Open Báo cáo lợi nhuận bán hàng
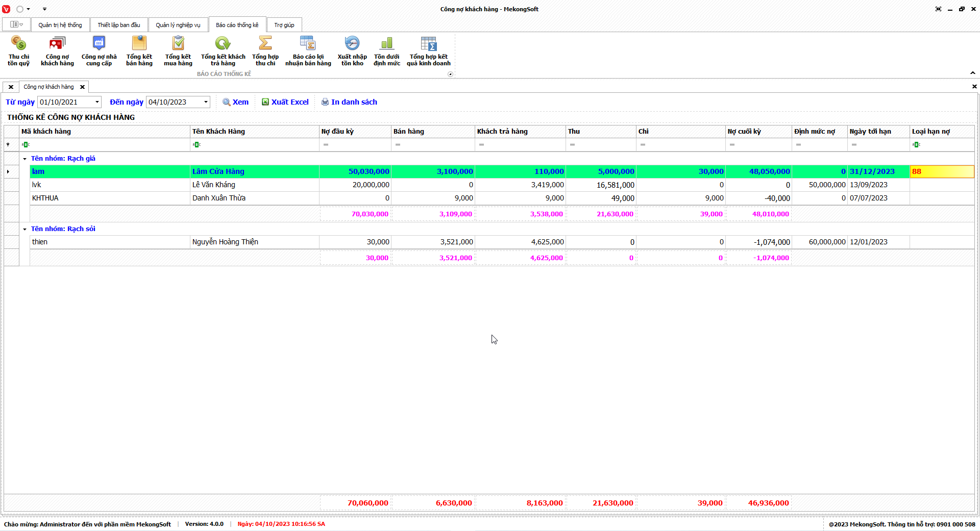Viewport: 980px width, 531px height. click(x=308, y=51)
